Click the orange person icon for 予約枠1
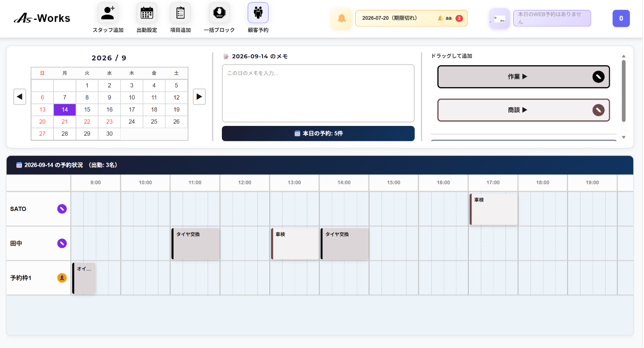 click(x=62, y=278)
